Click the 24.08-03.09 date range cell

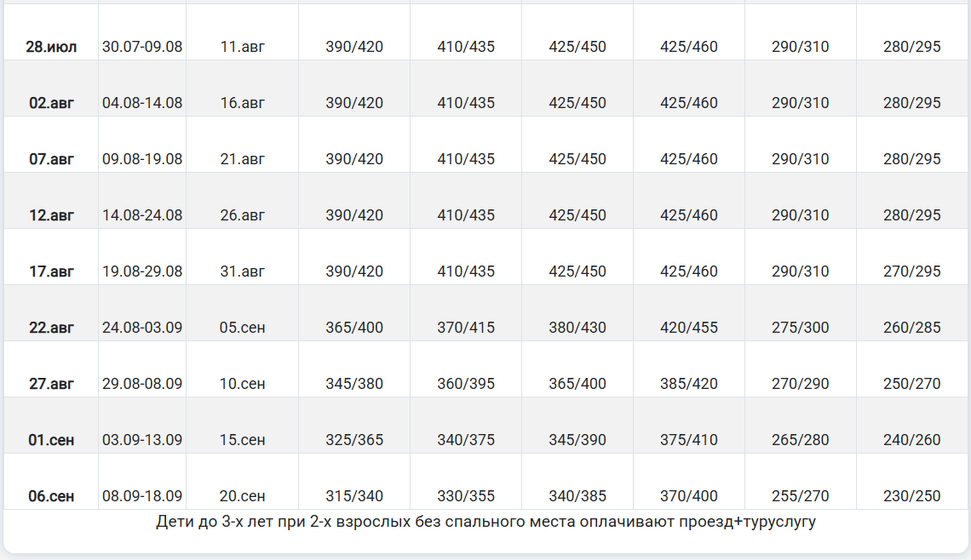142,328
